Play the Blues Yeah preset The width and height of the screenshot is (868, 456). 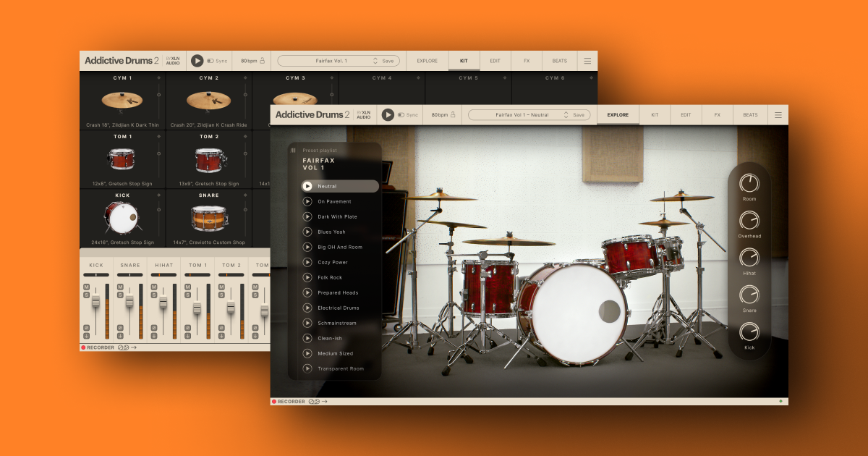[x=307, y=232]
